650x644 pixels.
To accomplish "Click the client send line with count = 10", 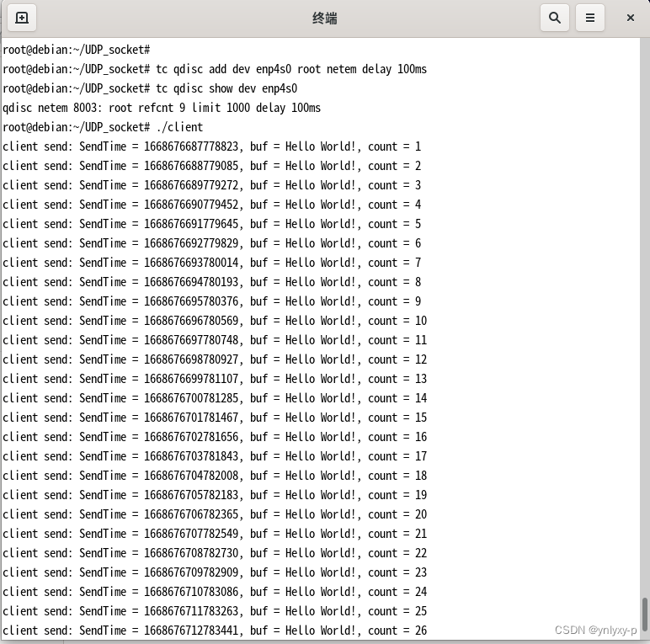I will [215, 321].
